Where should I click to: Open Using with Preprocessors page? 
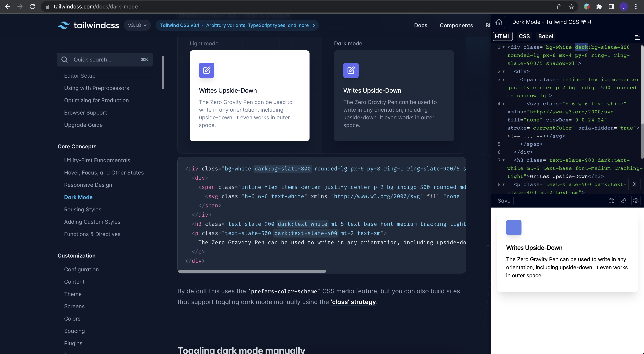pyautogui.click(x=97, y=88)
